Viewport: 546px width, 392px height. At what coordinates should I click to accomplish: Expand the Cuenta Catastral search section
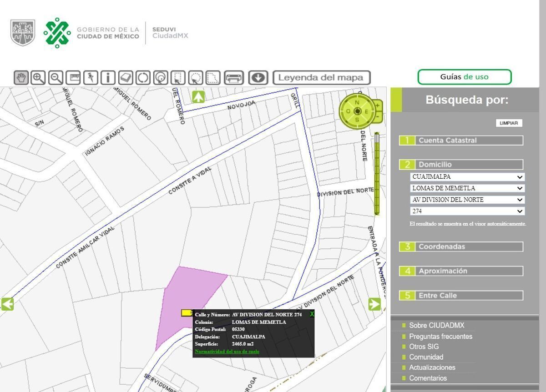461,141
